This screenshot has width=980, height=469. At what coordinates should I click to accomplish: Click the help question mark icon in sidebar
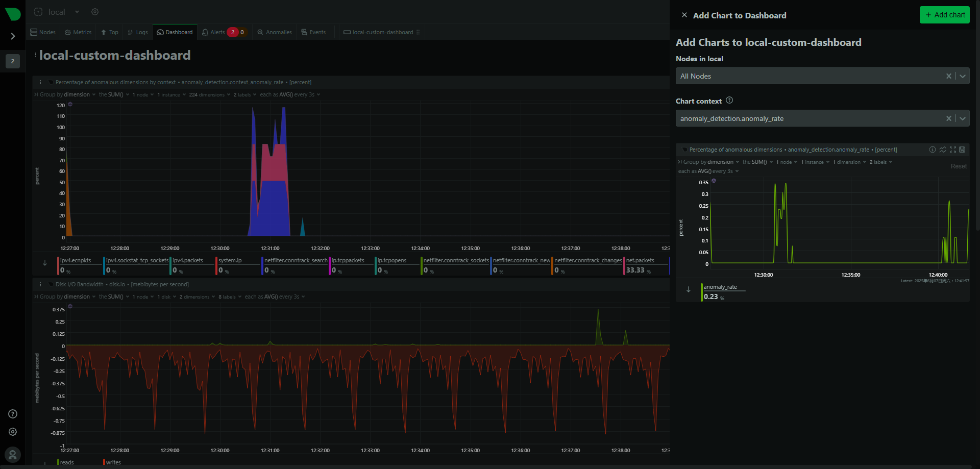(x=13, y=414)
